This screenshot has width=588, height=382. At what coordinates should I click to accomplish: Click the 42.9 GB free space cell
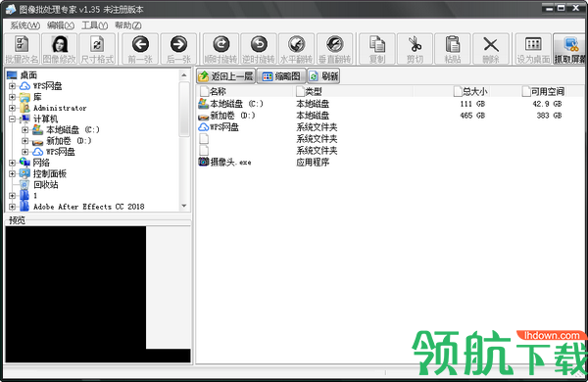pos(547,104)
